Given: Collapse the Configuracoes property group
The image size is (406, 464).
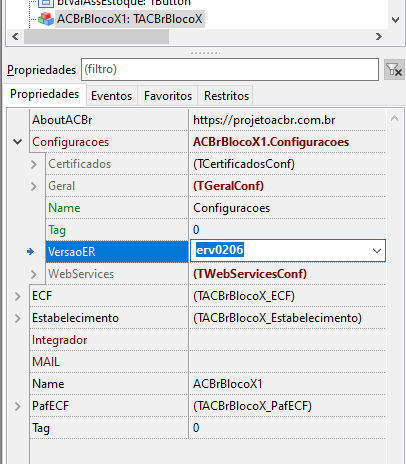Looking at the screenshot, I should (x=18, y=142).
